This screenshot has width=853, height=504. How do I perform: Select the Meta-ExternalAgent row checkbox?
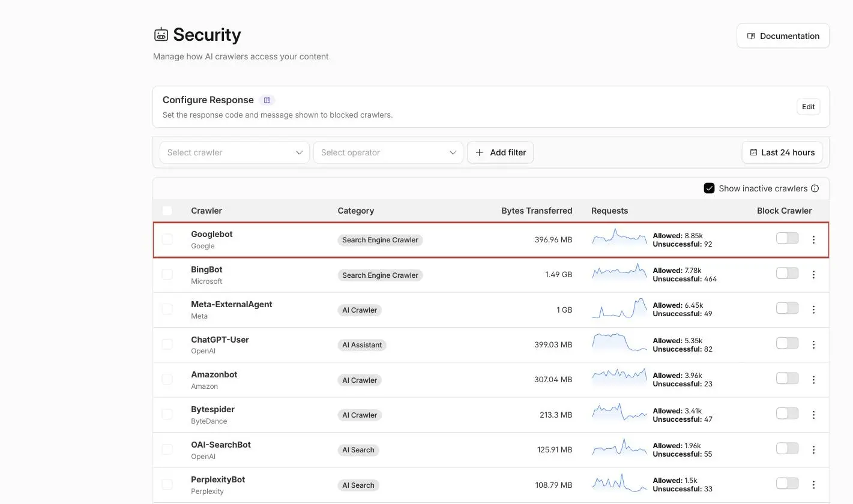pos(167,309)
